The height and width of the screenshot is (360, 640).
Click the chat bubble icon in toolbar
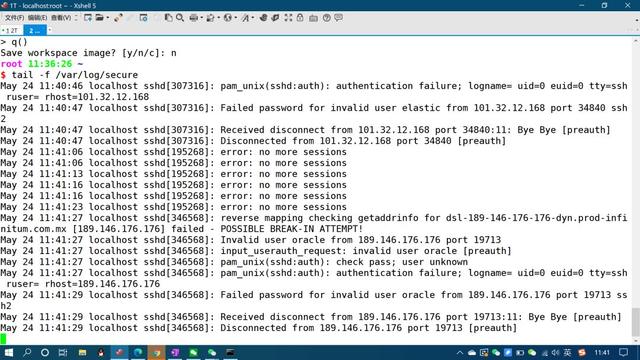[x=338, y=18]
